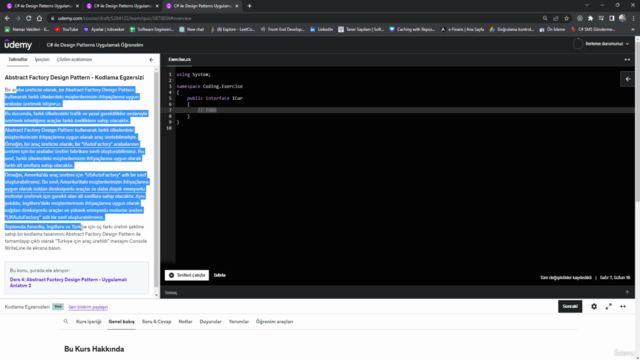The image size is (640, 360).
Task: Toggle expanded view arrows beside fullscreen icon
Action: click(x=623, y=307)
